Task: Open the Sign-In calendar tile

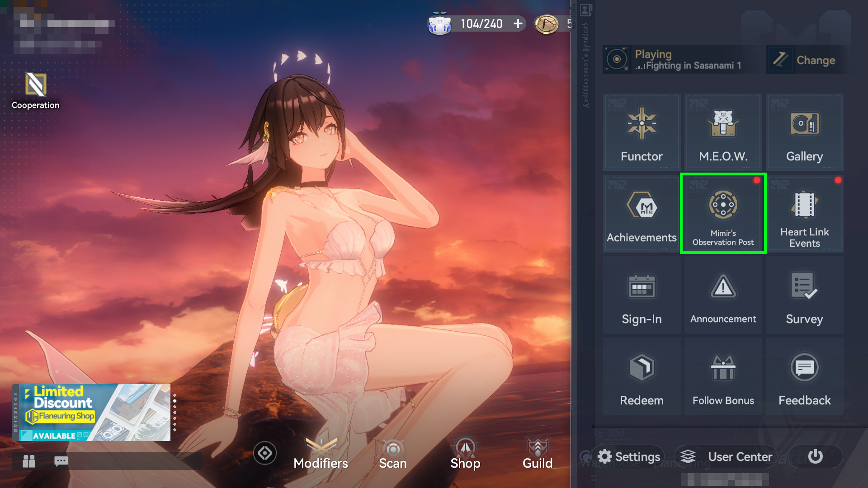Action: [x=642, y=296]
